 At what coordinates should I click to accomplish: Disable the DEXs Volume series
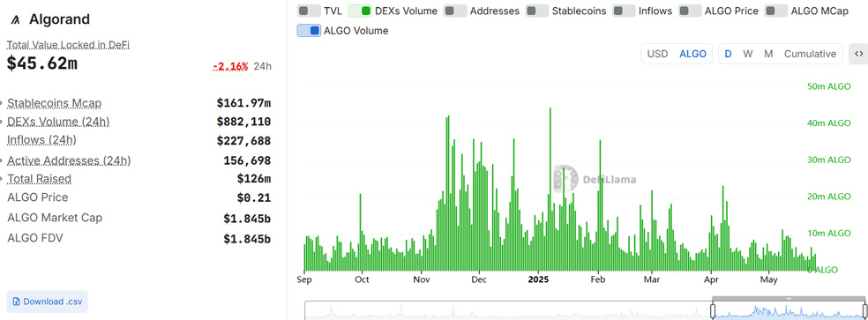click(x=360, y=11)
